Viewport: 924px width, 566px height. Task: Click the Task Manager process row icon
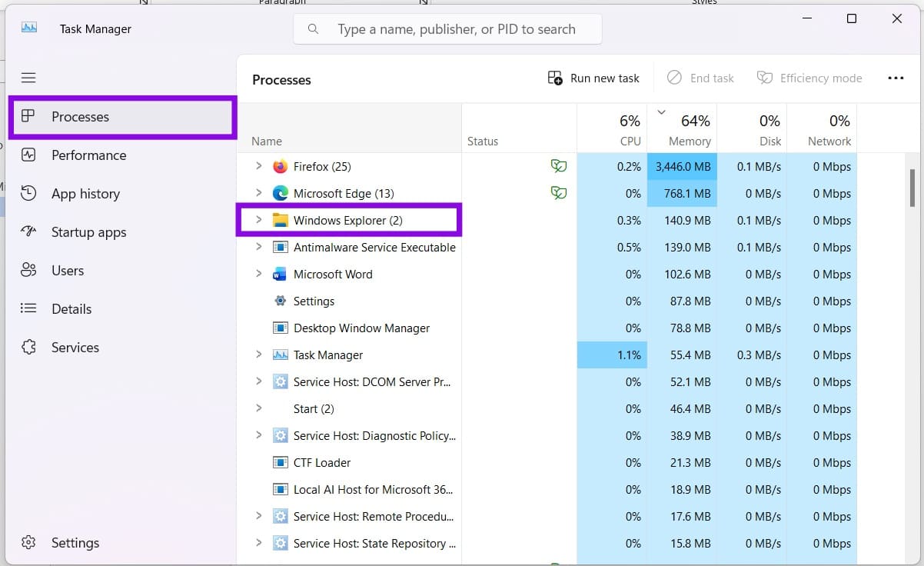pos(280,355)
